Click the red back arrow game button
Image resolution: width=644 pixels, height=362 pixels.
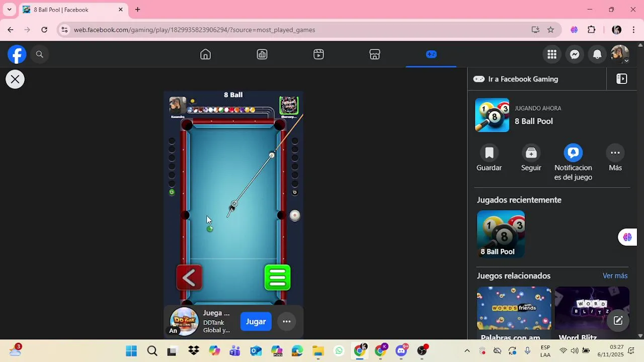coord(189,278)
